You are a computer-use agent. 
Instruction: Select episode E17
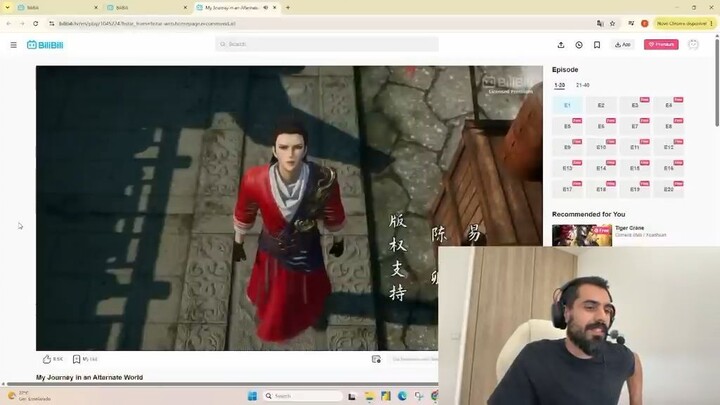567,189
